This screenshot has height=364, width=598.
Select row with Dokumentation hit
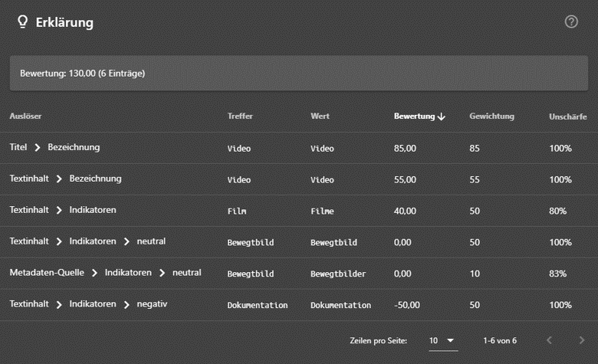299,304
